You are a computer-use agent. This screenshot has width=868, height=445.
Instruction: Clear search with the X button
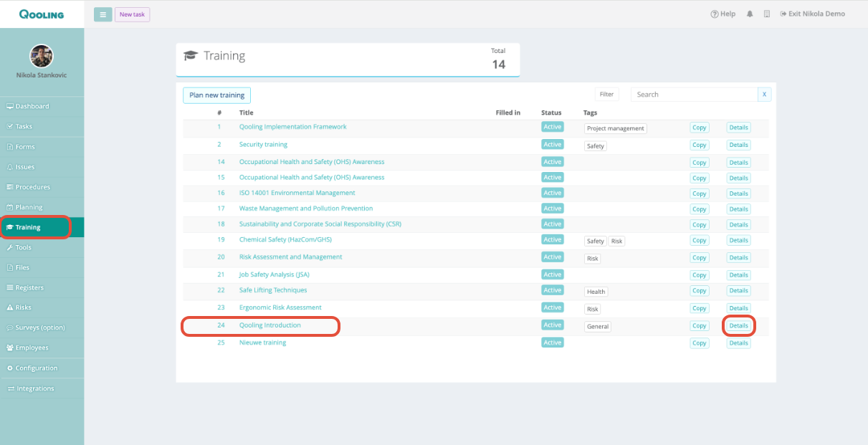(x=764, y=94)
